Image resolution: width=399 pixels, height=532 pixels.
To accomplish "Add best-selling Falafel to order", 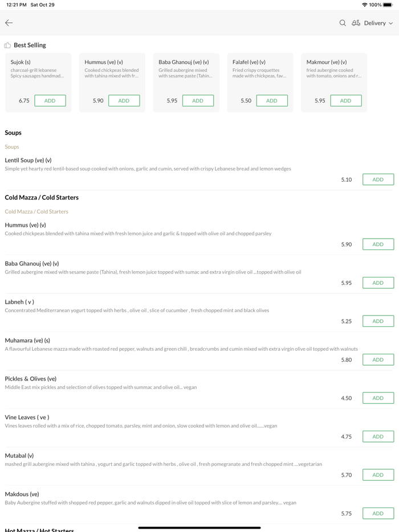I will [272, 101].
